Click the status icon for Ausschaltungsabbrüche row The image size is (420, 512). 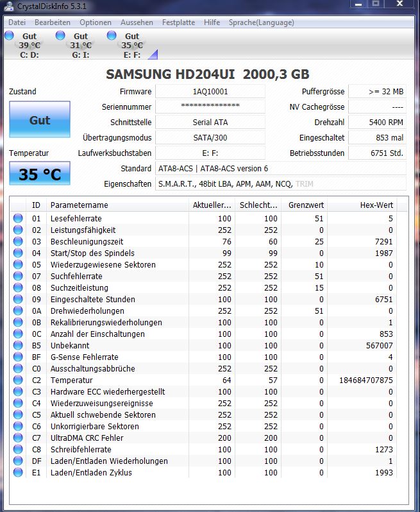pyautogui.click(x=18, y=368)
